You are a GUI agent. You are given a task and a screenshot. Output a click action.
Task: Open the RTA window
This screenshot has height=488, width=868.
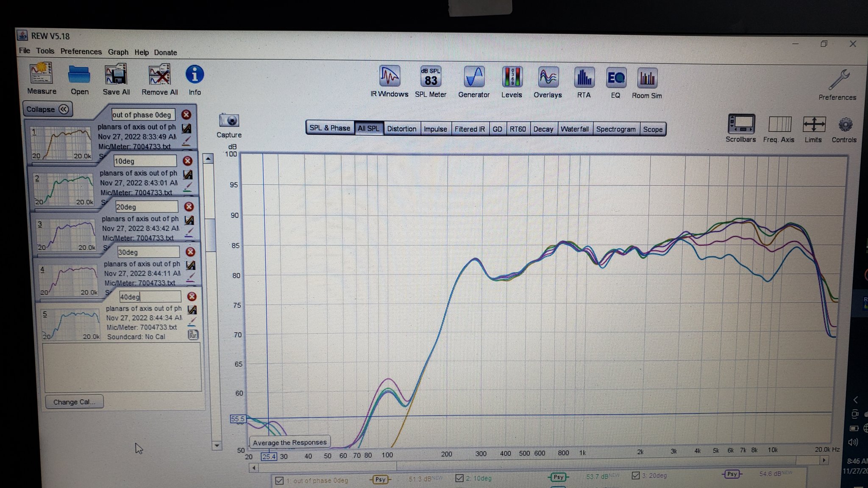584,78
